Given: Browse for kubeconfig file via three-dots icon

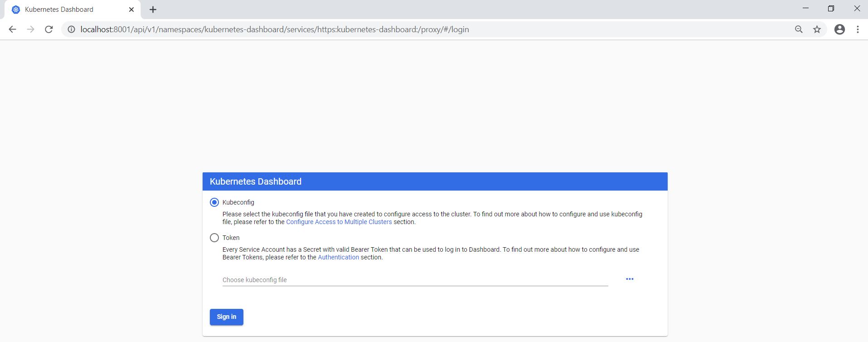Looking at the screenshot, I should click(630, 279).
